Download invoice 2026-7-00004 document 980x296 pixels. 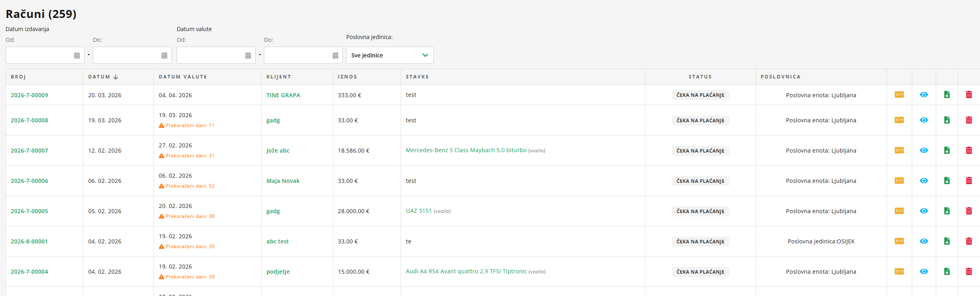(x=947, y=272)
